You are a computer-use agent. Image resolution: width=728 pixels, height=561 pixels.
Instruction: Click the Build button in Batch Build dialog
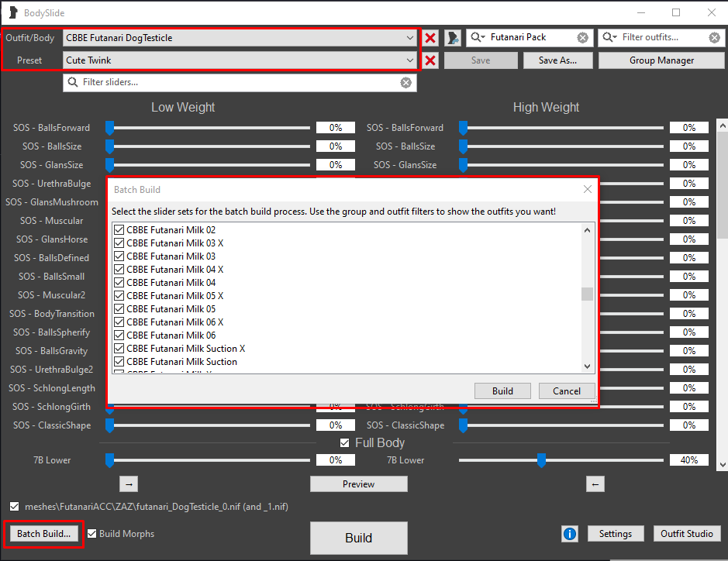point(502,391)
